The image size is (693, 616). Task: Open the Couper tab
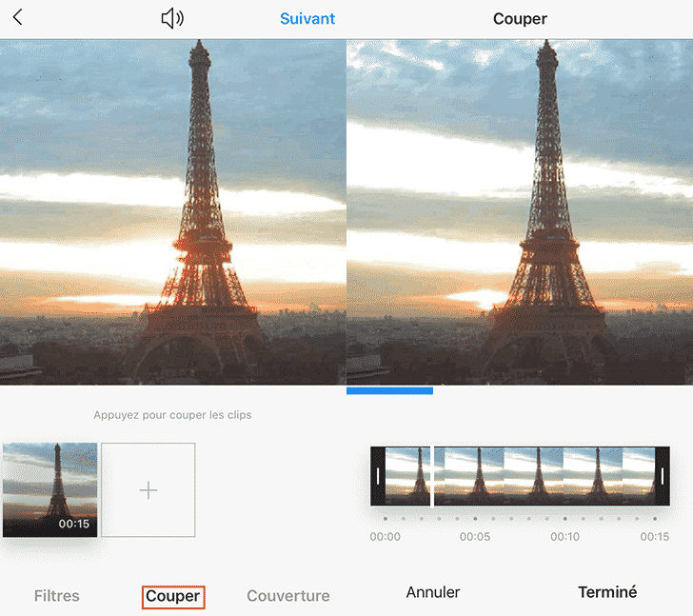172,596
